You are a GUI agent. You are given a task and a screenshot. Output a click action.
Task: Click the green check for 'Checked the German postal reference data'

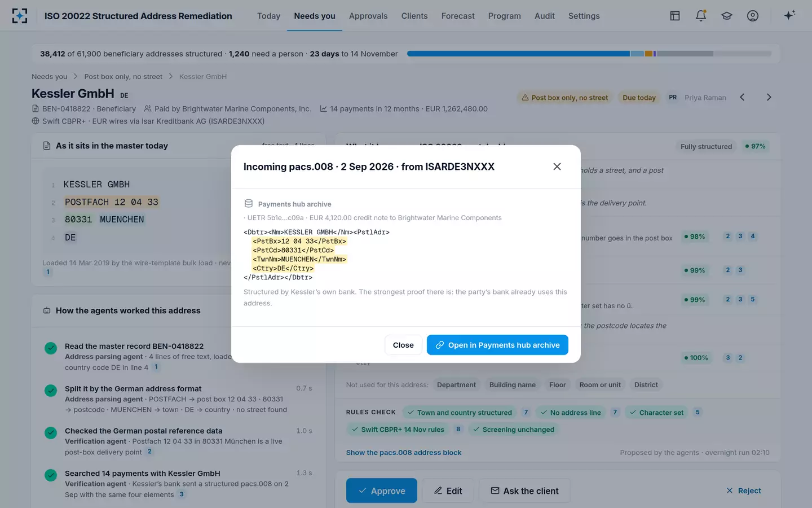tap(51, 433)
